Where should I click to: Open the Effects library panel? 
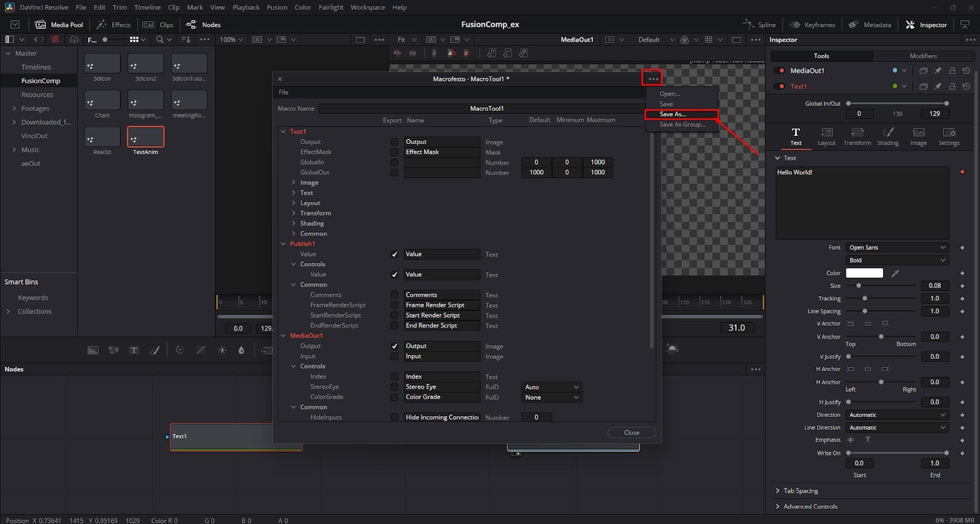[x=114, y=24]
